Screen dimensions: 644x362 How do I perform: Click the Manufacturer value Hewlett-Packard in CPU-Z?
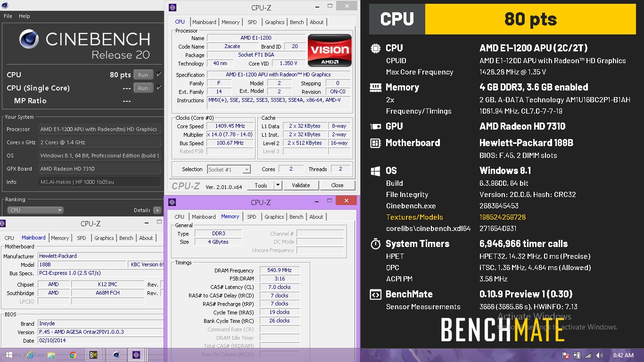[100, 256]
